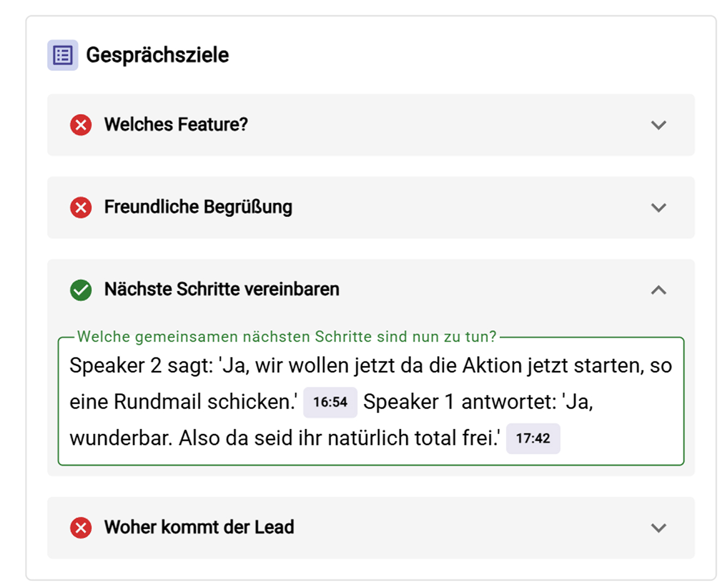Viewport: 726px width, 588px height.
Task: Click red X icon beside Freundliche Begrüßung
Action: [x=80, y=208]
